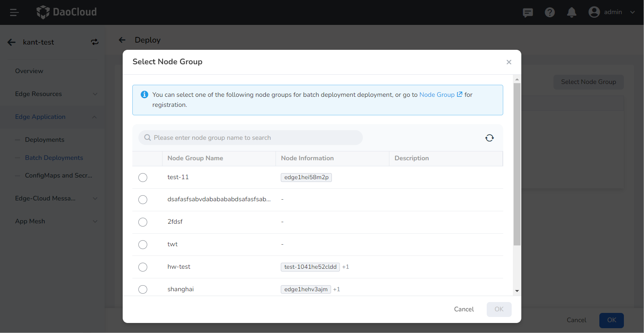Click the blue OK on Deploy page
644x333 pixels.
point(611,320)
